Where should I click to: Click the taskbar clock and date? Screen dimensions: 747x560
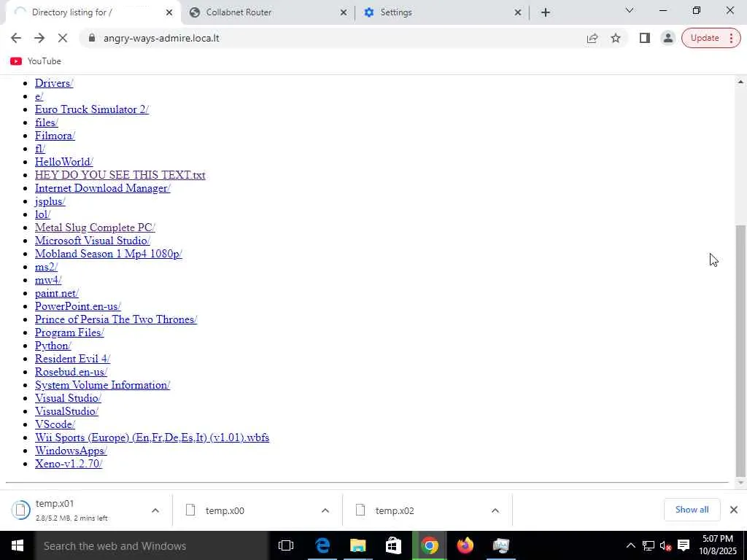click(718, 545)
